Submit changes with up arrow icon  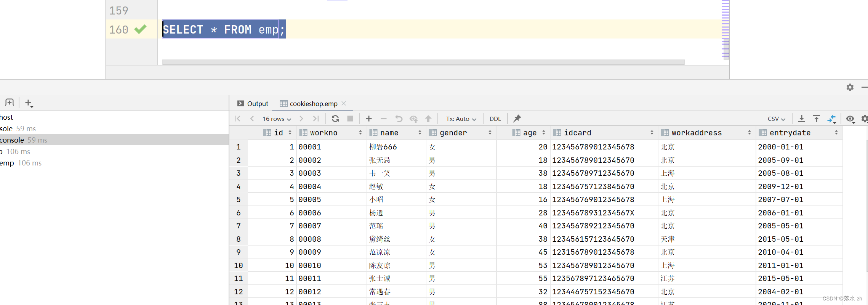[x=428, y=119]
